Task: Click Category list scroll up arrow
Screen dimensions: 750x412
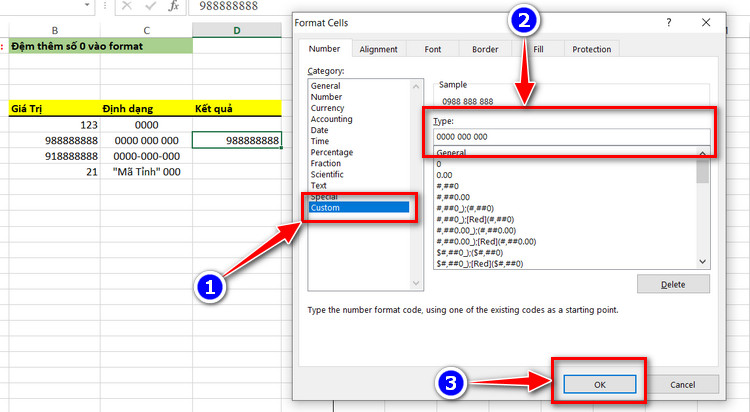Action: click(x=416, y=87)
